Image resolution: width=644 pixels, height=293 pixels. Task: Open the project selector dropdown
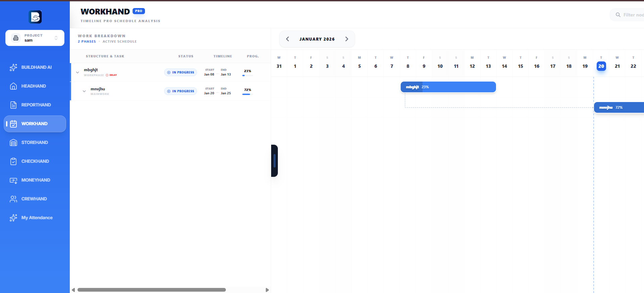click(x=35, y=38)
